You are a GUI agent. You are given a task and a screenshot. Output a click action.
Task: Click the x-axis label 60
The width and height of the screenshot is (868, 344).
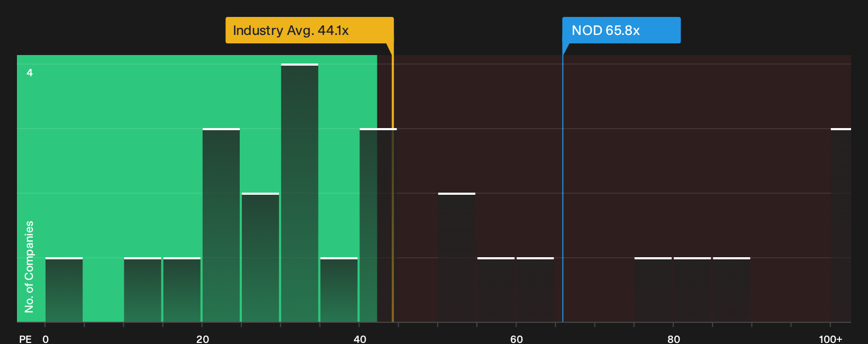[x=517, y=339]
